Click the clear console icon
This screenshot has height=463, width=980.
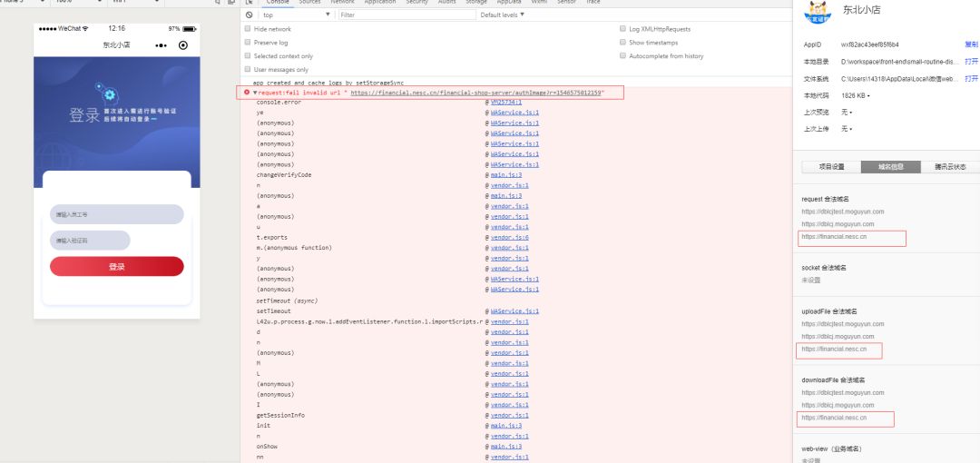tap(249, 15)
